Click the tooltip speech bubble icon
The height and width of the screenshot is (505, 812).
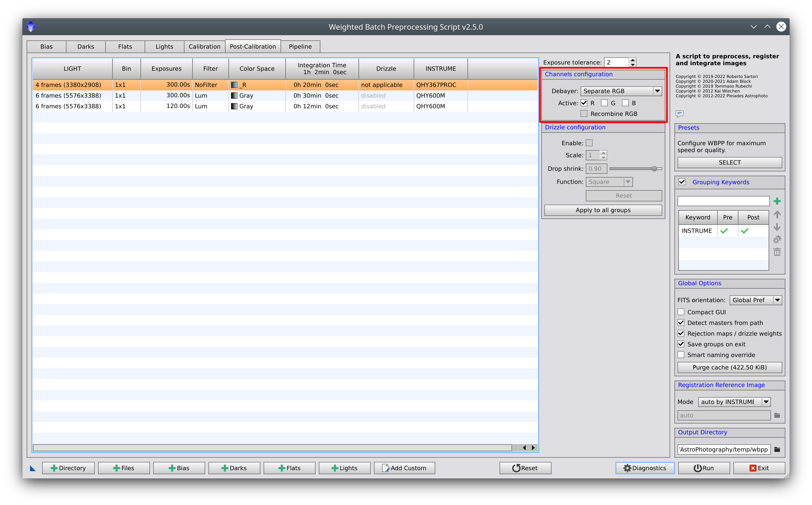coord(679,113)
